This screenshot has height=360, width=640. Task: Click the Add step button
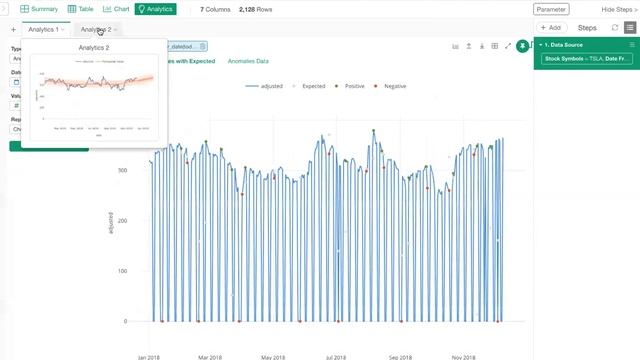coord(551,28)
